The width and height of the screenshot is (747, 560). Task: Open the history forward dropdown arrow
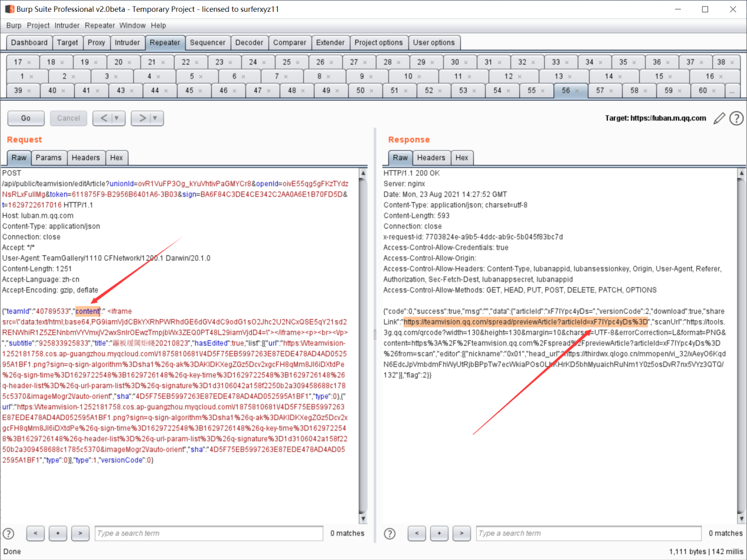[x=155, y=118]
